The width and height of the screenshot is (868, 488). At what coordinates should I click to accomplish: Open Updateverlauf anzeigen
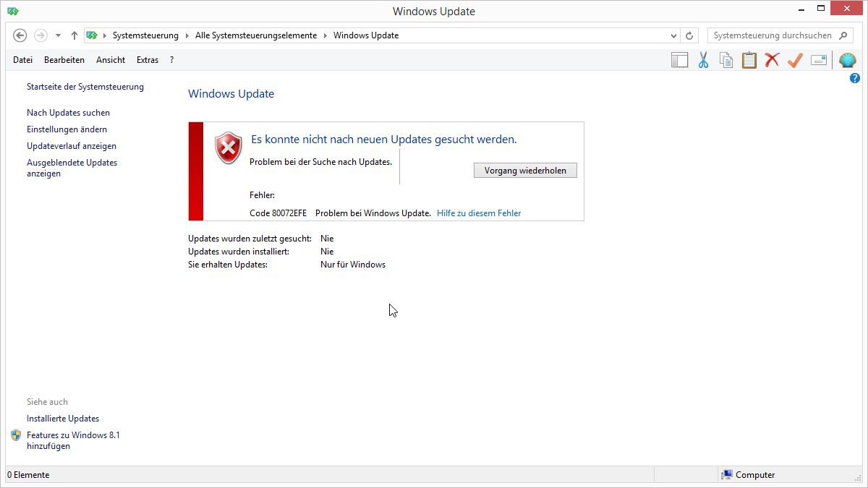point(72,146)
